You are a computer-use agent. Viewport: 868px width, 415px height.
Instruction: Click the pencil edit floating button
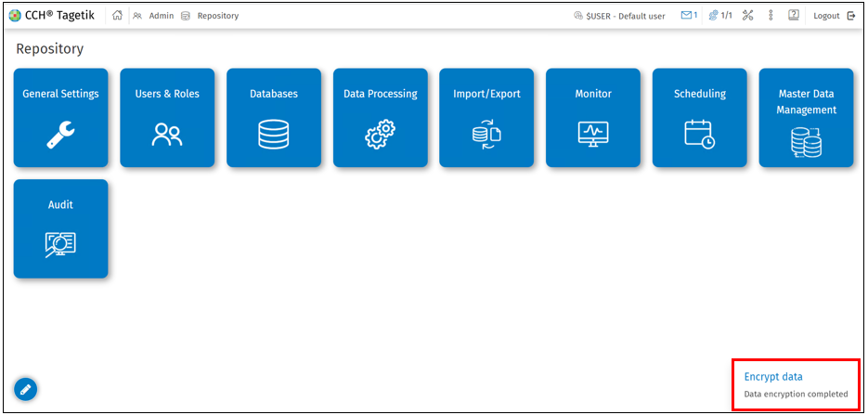point(25,390)
